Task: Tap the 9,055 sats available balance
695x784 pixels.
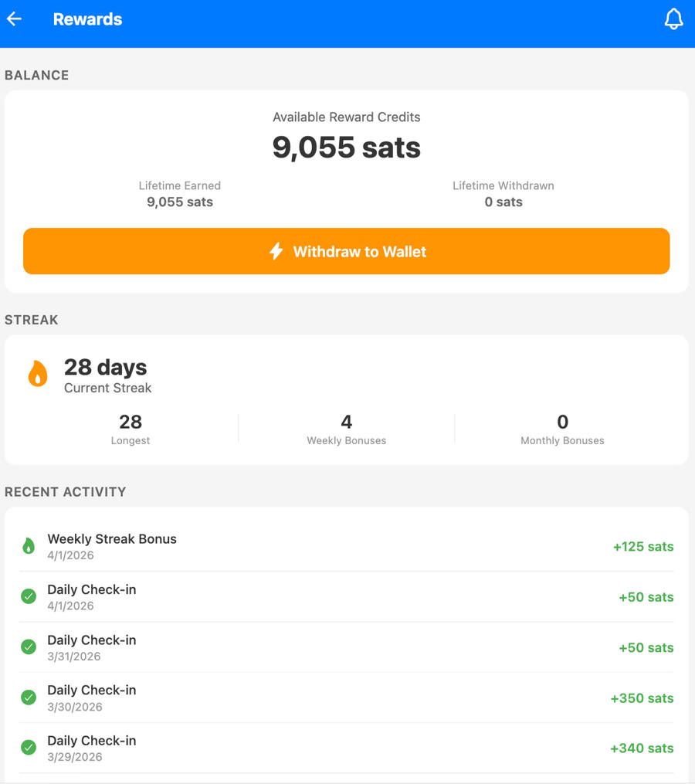Action: pos(346,147)
